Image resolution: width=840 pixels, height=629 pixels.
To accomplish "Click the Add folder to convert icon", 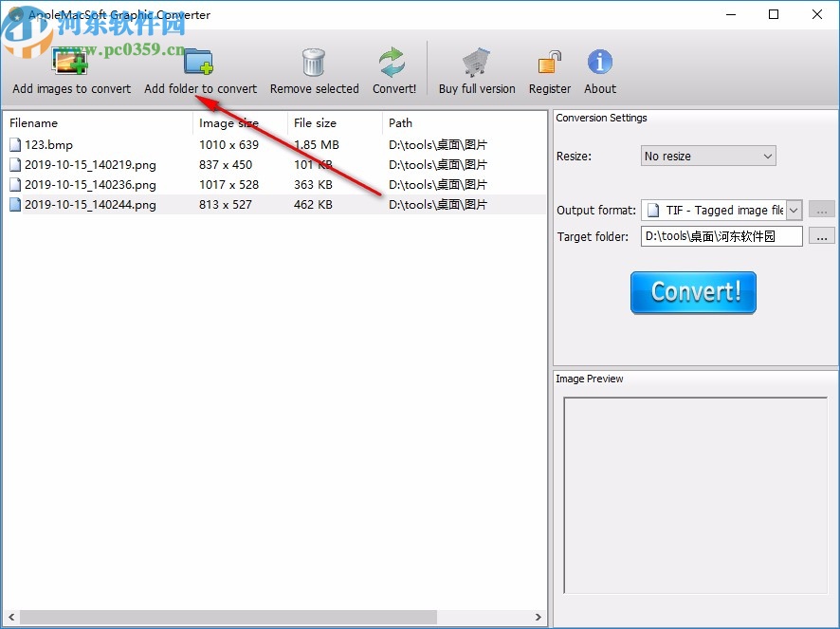I will (198, 59).
